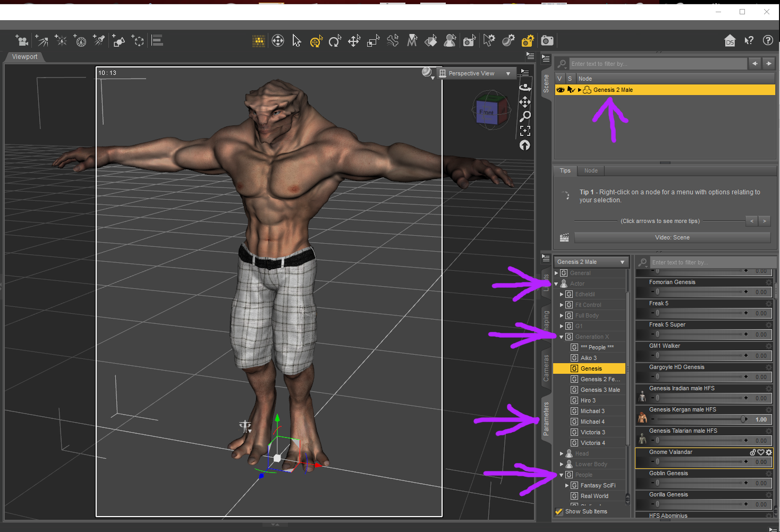Select the Joint Editor bone tool
Screen dimensions: 780x532
393,41
